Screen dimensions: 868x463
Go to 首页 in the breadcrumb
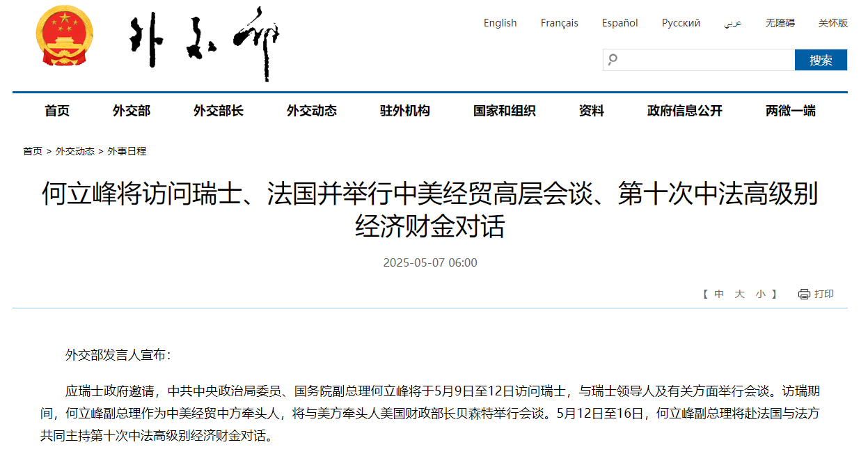point(33,151)
